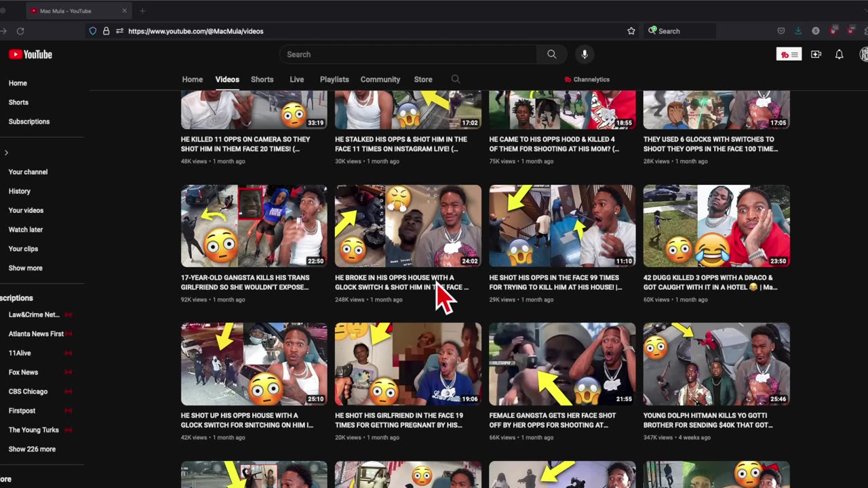Image resolution: width=868 pixels, height=488 pixels.
Task: Search within channel magnifier icon
Action: point(456,79)
